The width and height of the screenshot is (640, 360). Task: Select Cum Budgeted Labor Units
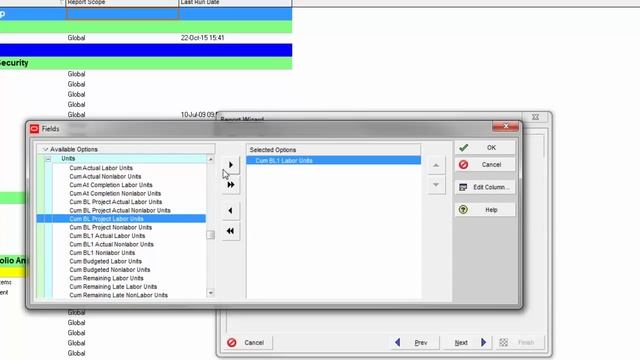pos(105,261)
